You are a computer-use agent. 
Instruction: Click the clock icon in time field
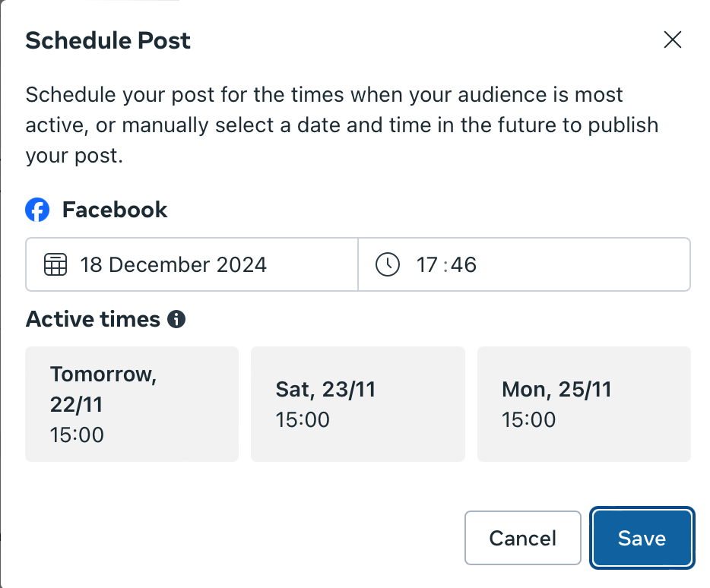pos(388,264)
